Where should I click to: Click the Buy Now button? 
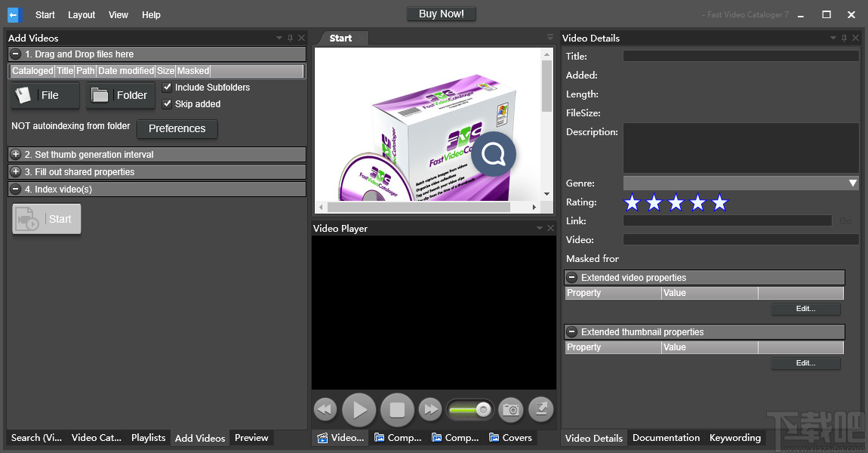[x=441, y=13]
